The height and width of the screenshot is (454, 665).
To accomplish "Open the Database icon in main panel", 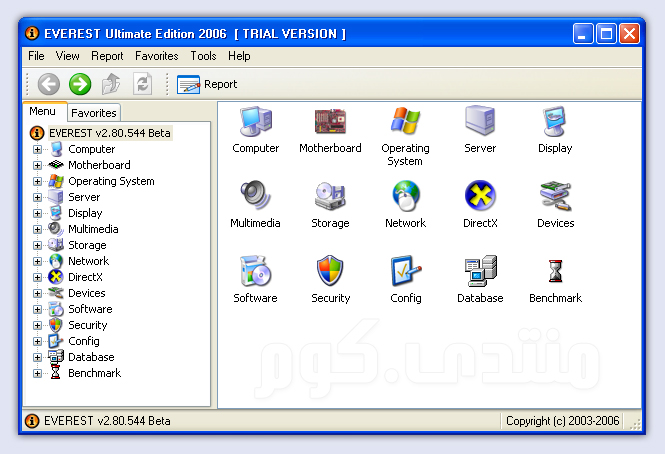I will (480, 273).
